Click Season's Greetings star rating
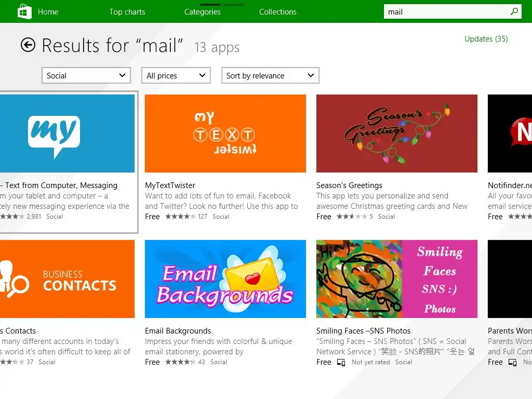The height and width of the screenshot is (399, 532). [x=352, y=217]
